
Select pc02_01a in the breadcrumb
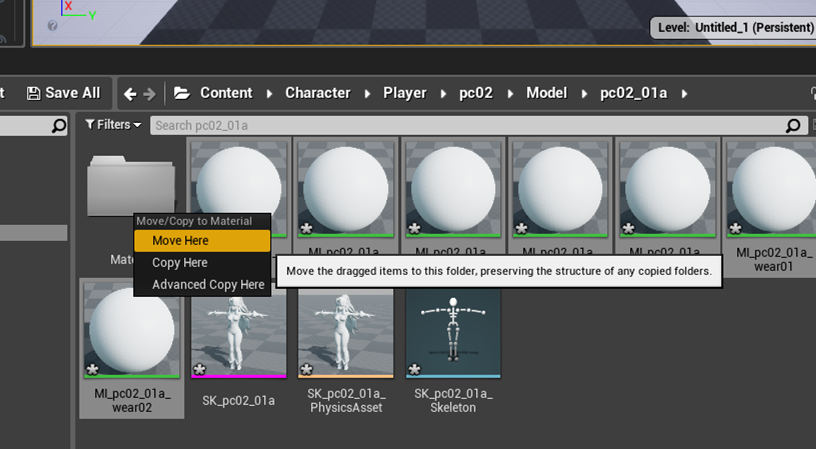[633, 93]
